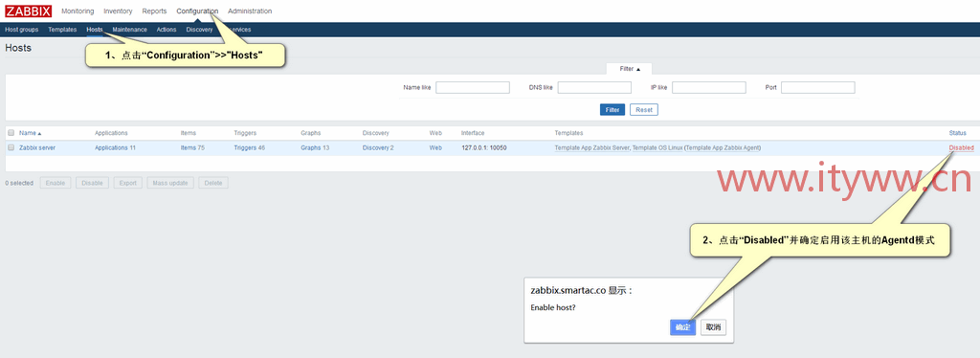This screenshot has height=358, width=980.
Task: Open the Reports menu
Action: pyautogui.click(x=154, y=11)
